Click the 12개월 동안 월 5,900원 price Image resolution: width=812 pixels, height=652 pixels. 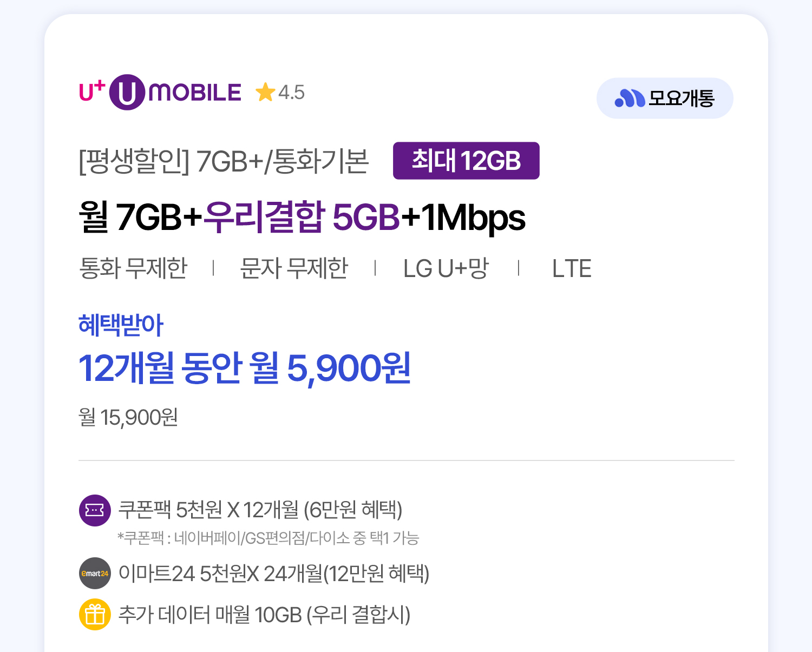pos(245,368)
